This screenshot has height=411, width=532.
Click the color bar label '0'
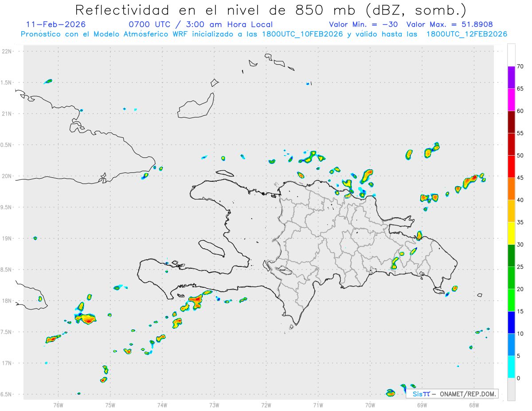(x=519, y=378)
